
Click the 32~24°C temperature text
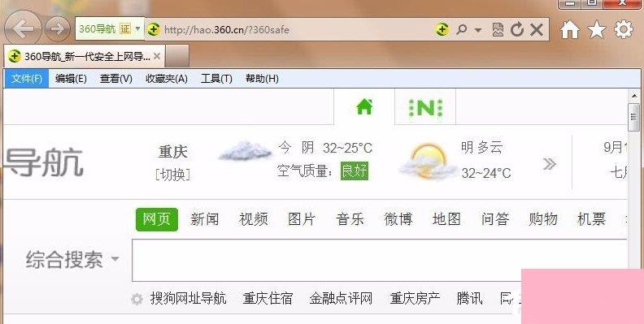pos(486,173)
